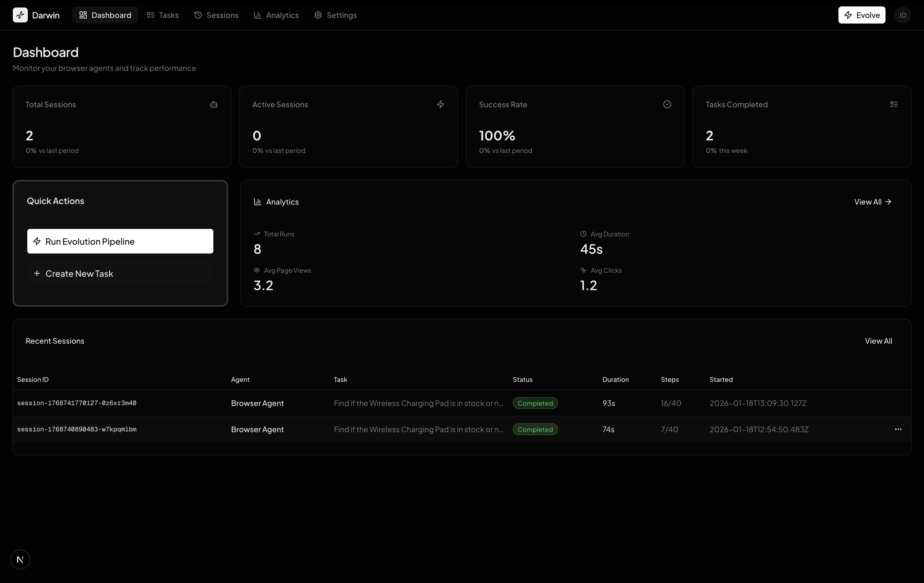Click the Darwin logo icon
Image resolution: width=924 pixels, height=583 pixels.
(20, 15)
